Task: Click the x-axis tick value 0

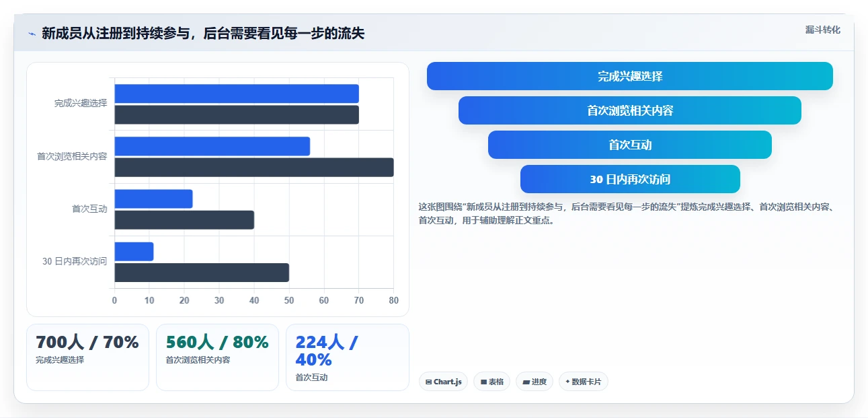Action: 114,300
